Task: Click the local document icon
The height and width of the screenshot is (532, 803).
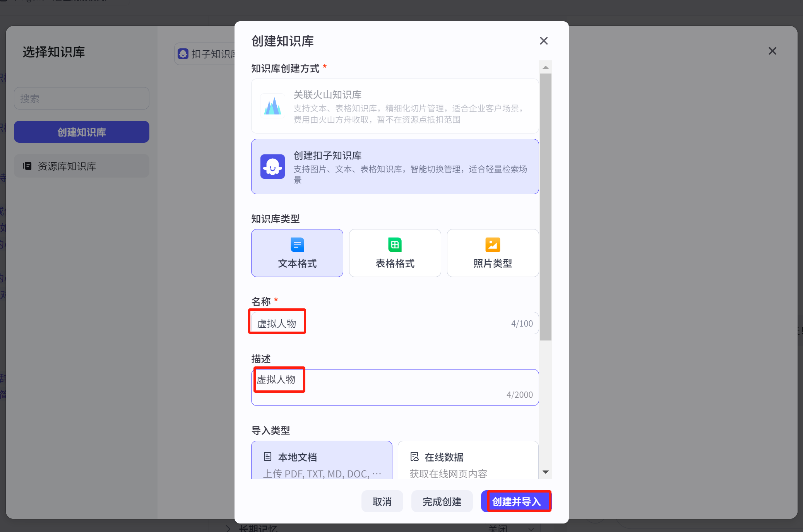Action: [x=267, y=457]
